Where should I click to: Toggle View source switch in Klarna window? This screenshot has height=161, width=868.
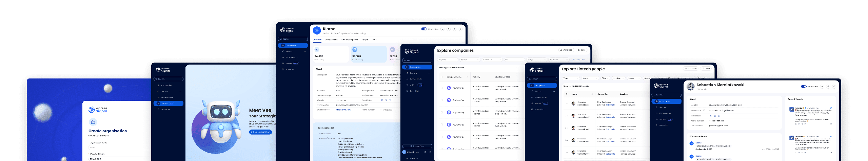pos(424,29)
